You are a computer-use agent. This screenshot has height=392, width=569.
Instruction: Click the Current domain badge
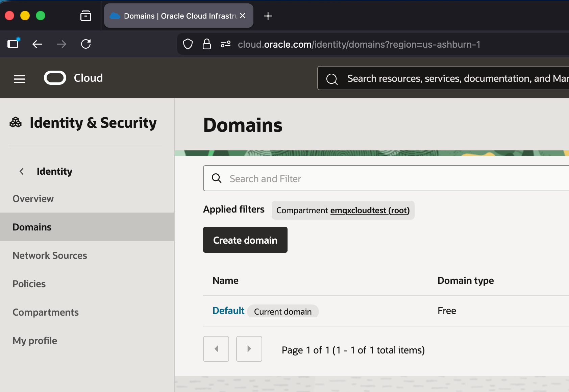(x=283, y=311)
